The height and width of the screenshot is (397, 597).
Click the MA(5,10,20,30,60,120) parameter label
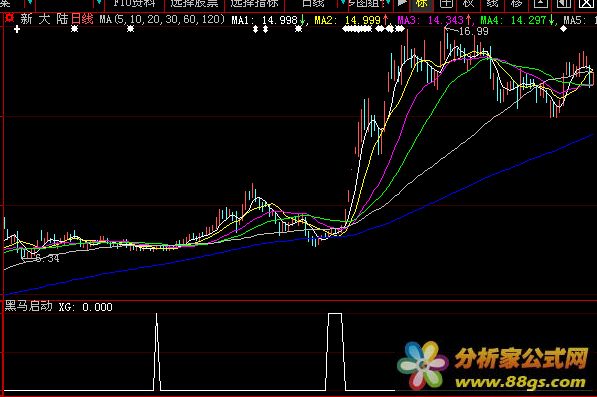(162, 19)
